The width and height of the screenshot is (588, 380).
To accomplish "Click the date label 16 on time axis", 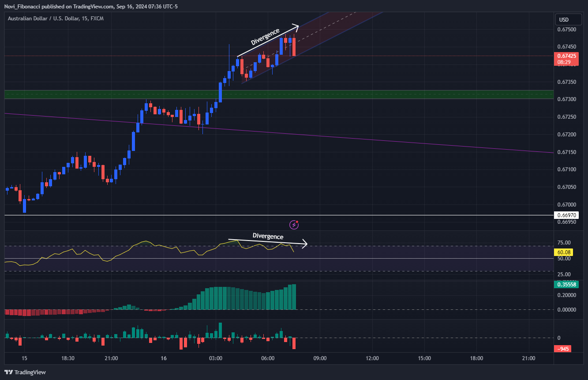I will [164, 358].
